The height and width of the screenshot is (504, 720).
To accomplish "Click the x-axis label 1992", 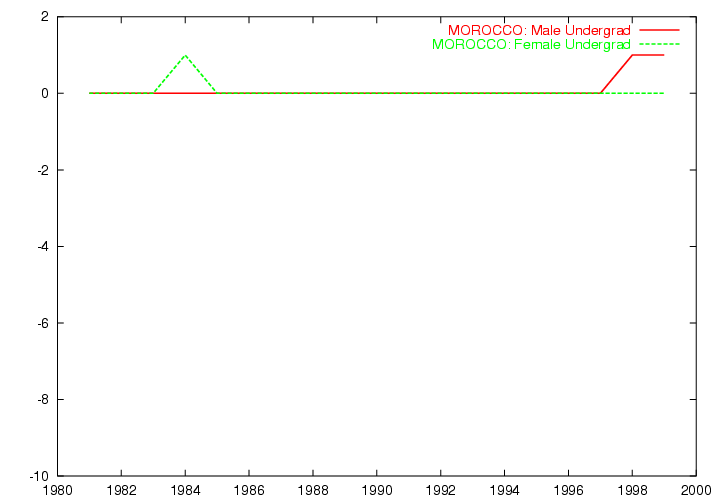I will [x=440, y=490].
